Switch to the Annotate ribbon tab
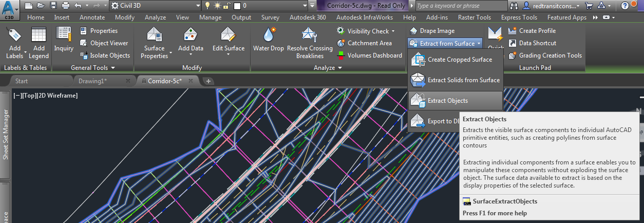644x223 pixels. [x=92, y=17]
